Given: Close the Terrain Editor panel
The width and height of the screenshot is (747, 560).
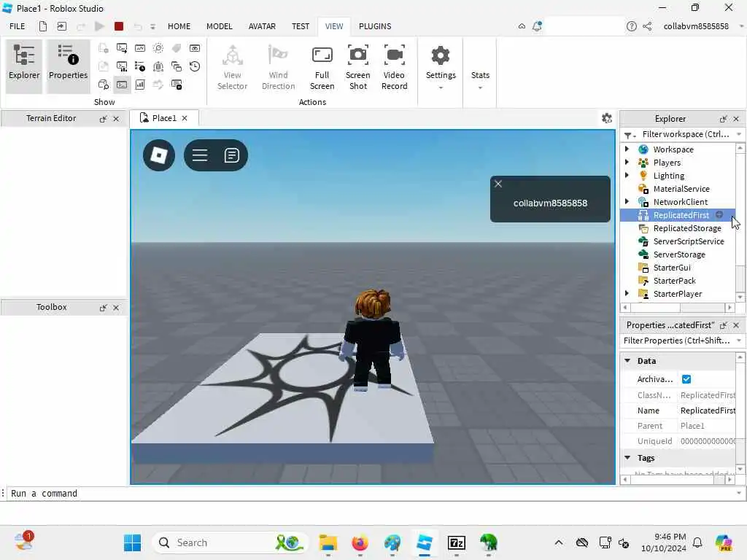Looking at the screenshot, I should coord(116,119).
